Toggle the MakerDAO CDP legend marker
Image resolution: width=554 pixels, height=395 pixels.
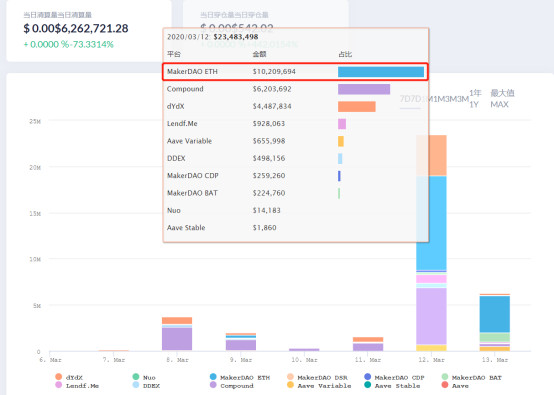click(x=367, y=377)
